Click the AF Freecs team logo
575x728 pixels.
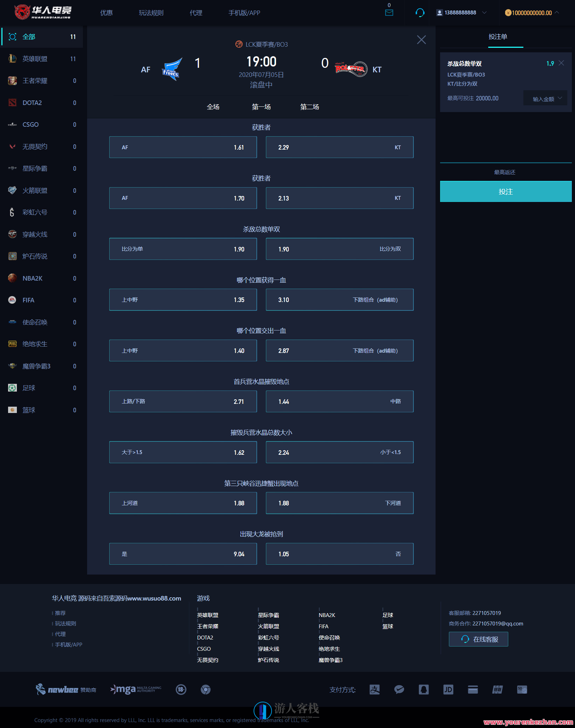pyautogui.click(x=172, y=69)
